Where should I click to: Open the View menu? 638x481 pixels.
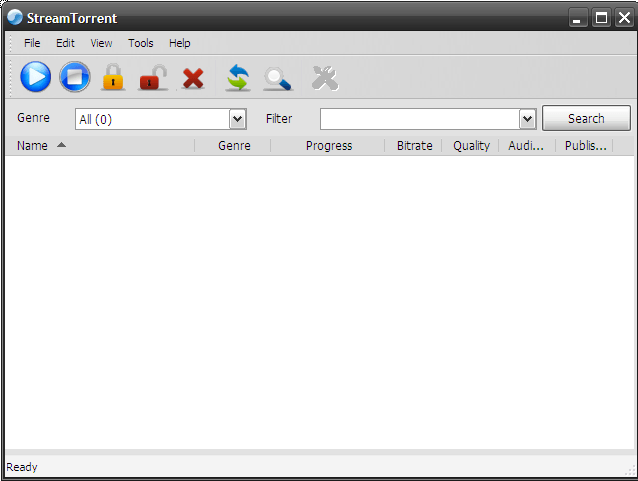101,43
